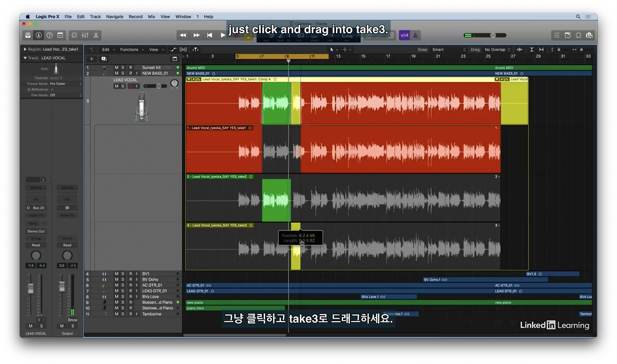617x364 pixels.
Task: Open the Navigate menu
Action: (115, 16)
